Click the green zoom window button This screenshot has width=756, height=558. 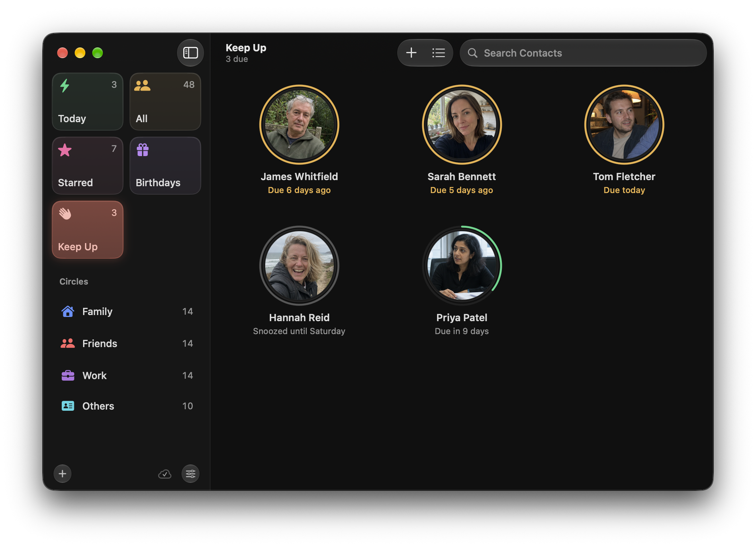click(98, 53)
